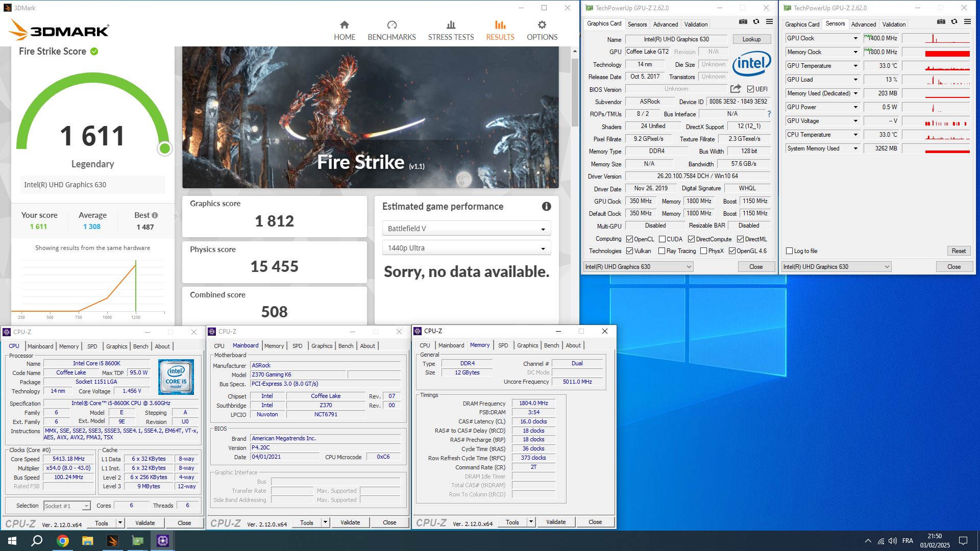Toggle the CUDA checkbox
The height and width of the screenshot is (551, 980).
click(x=662, y=239)
